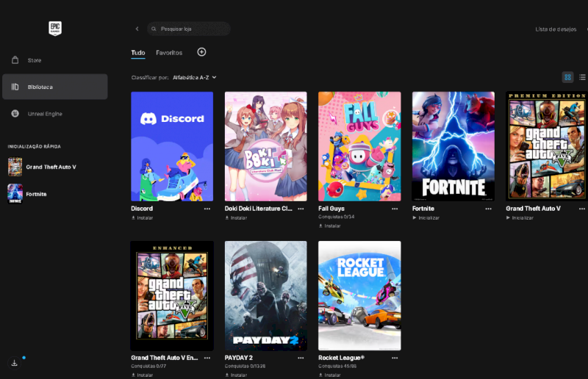588x379 pixels.
Task: Open Grand Theft Auto V Enhanced cover
Action: tap(172, 296)
